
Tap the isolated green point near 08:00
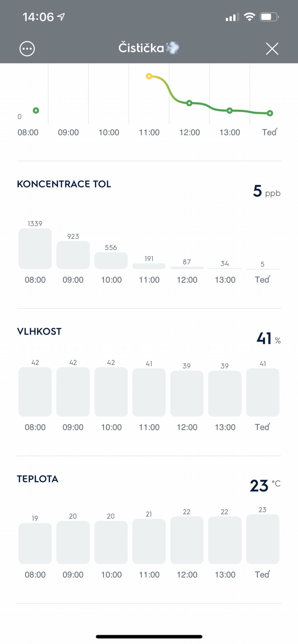[36, 110]
